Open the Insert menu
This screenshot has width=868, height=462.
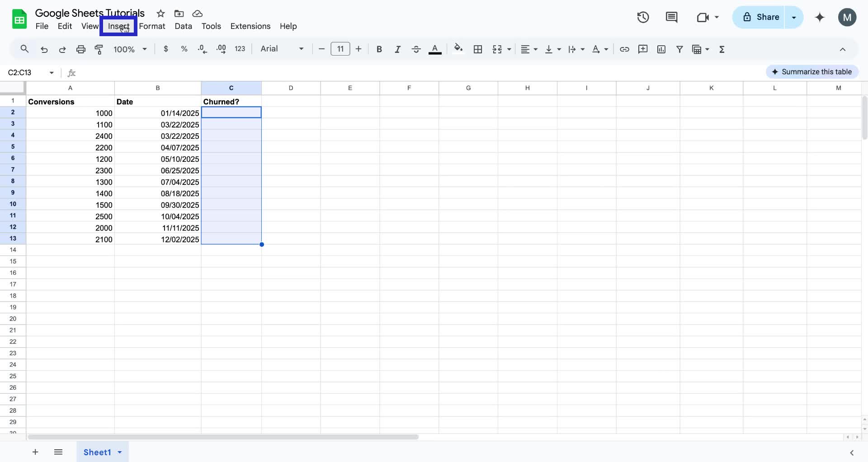click(x=118, y=26)
